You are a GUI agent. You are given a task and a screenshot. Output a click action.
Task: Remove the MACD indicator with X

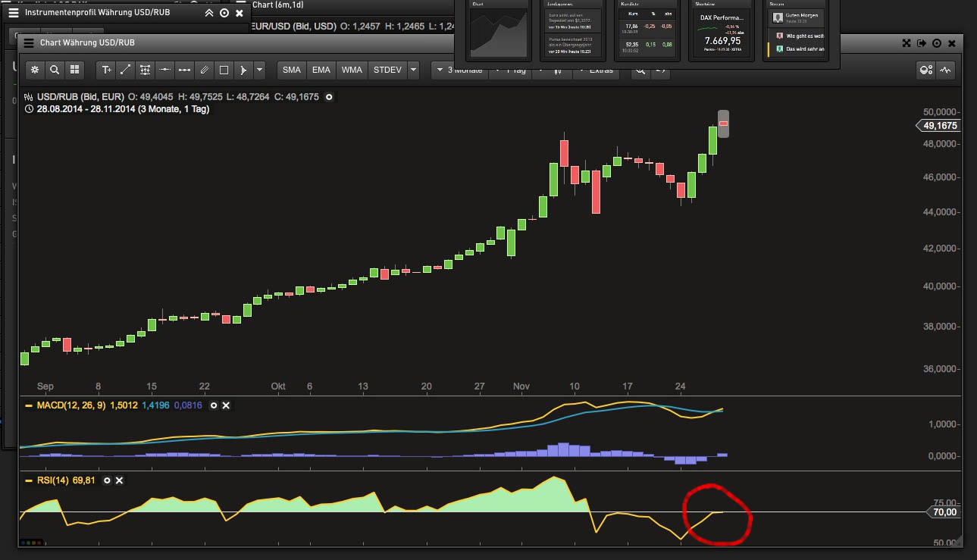(x=226, y=405)
